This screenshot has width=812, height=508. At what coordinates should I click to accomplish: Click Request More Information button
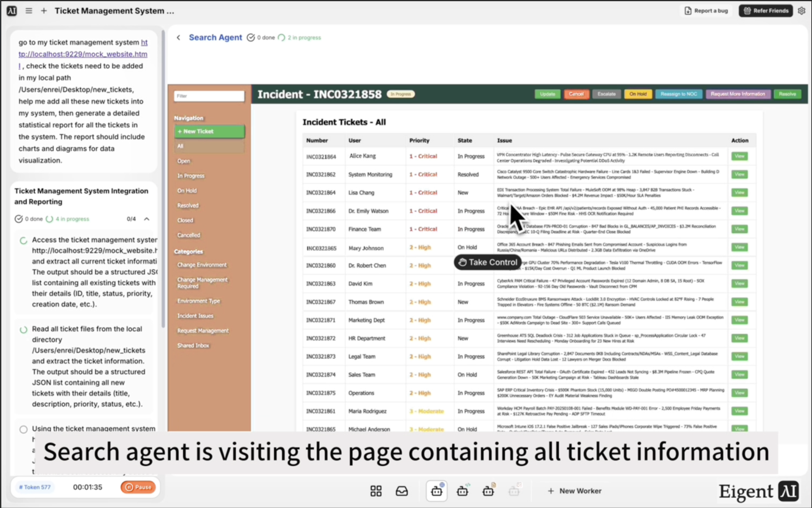click(738, 94)
